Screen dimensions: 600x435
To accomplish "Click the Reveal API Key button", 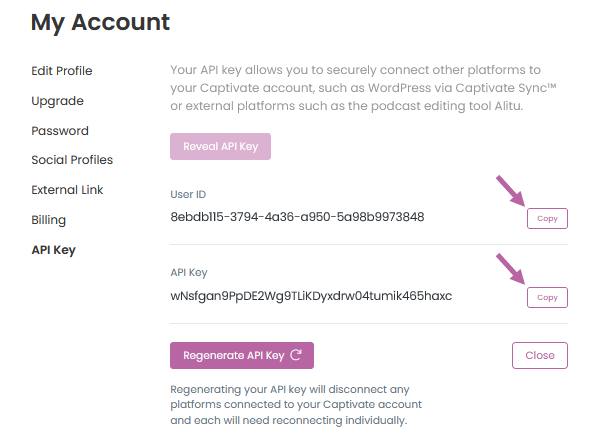I will 220,147.
